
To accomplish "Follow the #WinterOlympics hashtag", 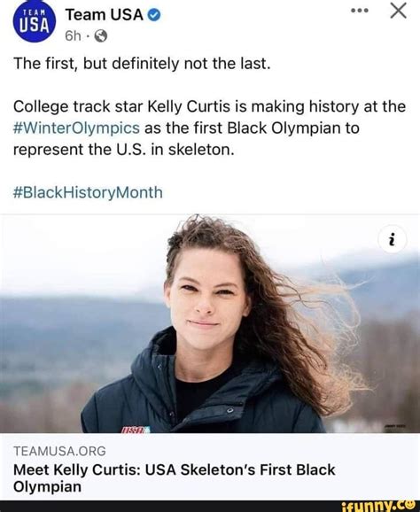I will [x=77, y=128].
